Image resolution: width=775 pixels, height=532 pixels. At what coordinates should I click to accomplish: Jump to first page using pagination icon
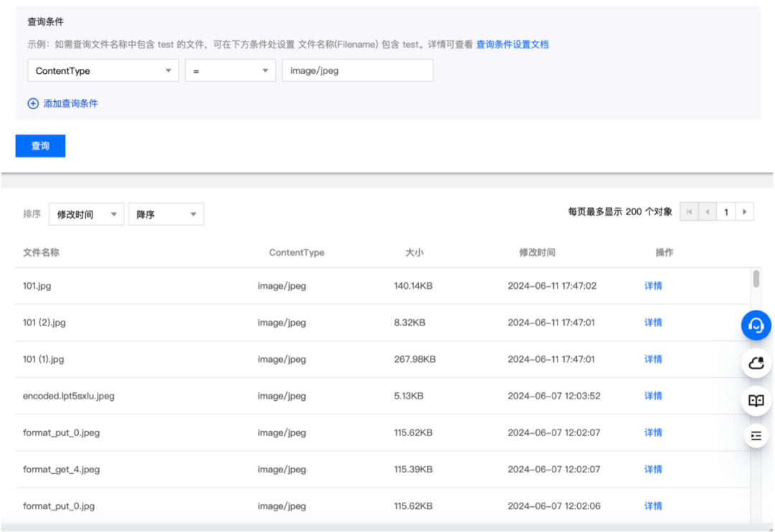(690, 212)
